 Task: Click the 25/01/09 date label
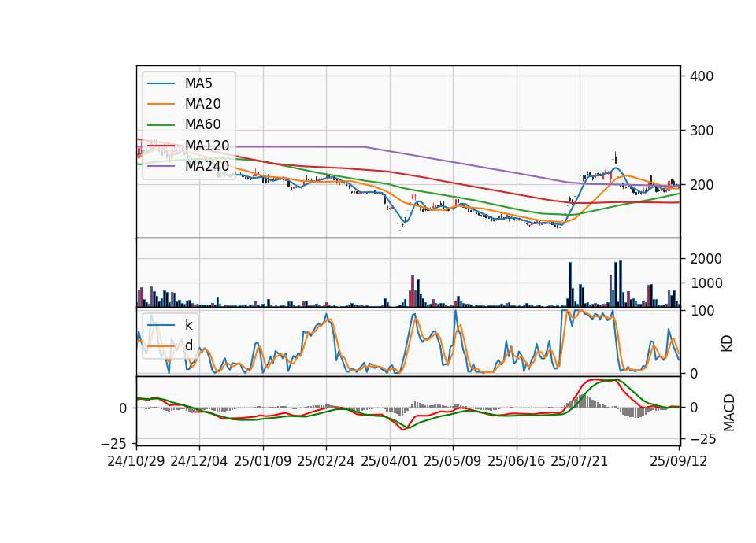click(263, 461)
